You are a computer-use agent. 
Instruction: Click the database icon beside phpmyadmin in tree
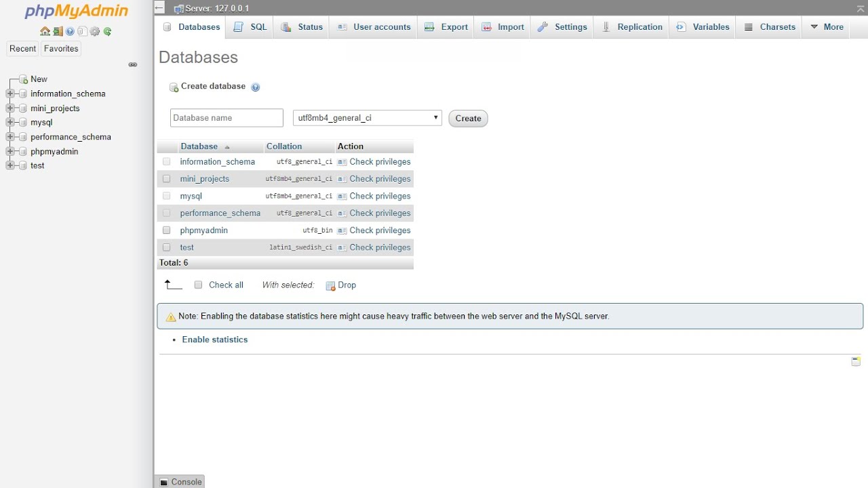(x=23, y=151)
